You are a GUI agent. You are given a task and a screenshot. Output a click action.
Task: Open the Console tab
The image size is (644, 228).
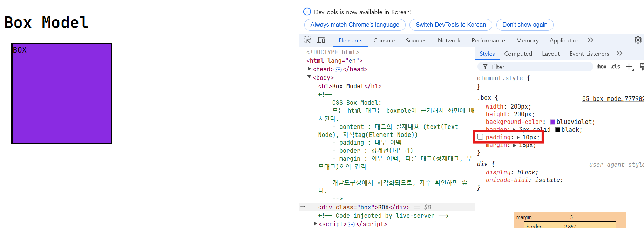(x=384, y=40)
